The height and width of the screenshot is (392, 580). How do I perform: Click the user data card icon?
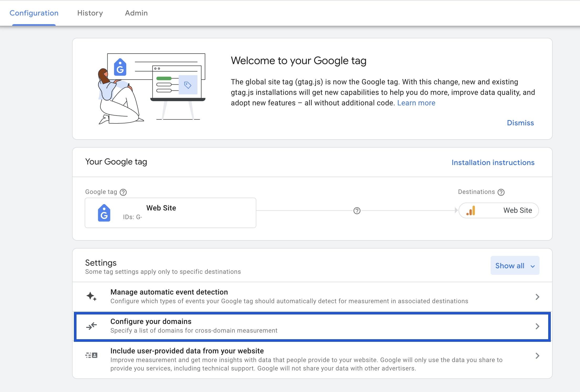[x=91, y=355]
